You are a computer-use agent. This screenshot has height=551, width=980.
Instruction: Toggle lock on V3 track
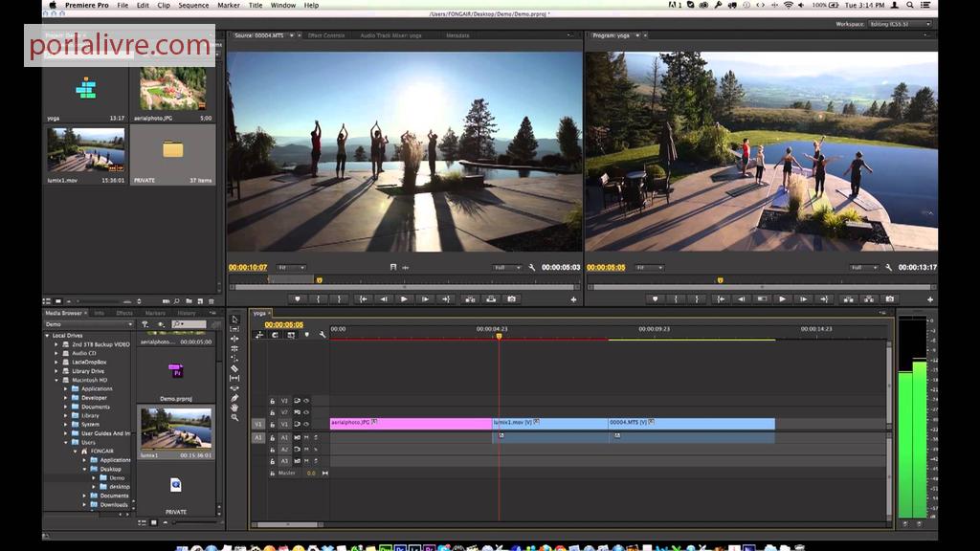pyautogui.click(x=273, y=401)
